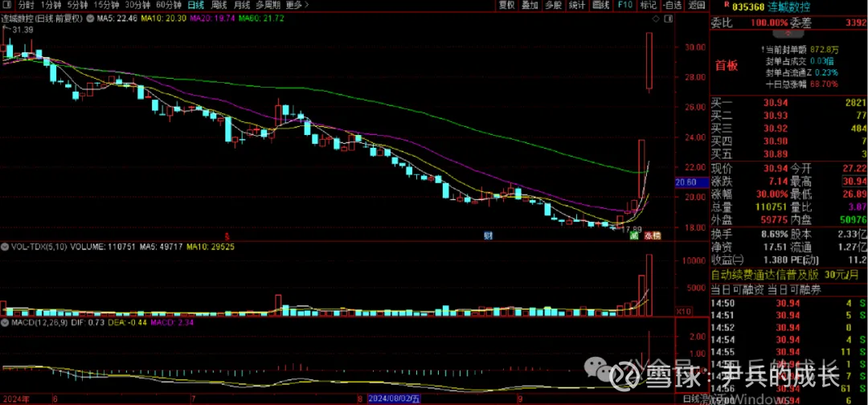Viewport: 868px width, 405px height.
Task: Click the 叠加 overlay button
Action: click(530, 6)
